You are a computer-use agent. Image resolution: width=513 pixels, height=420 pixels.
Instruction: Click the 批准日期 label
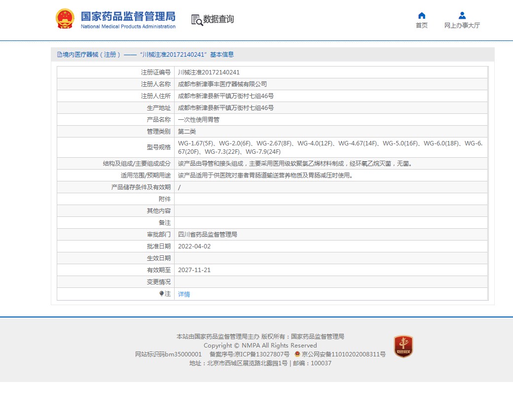click(159, 246)
